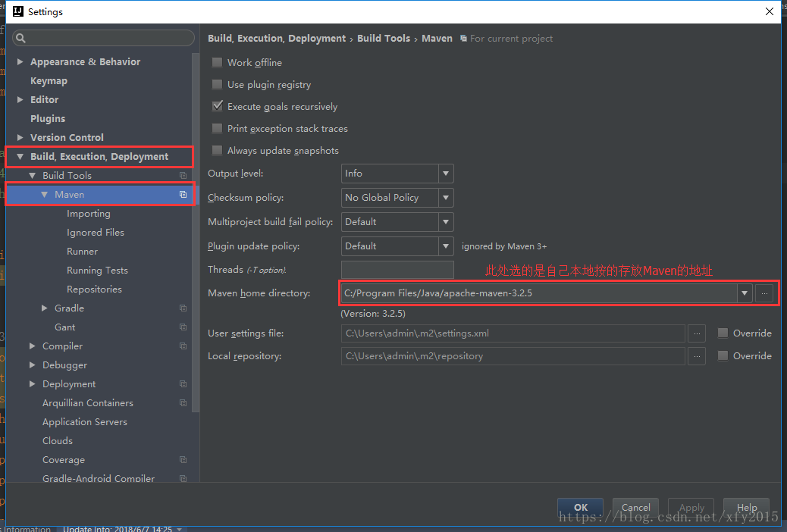Select Repositories under Maven
The image size is (787, 532).
94,289
